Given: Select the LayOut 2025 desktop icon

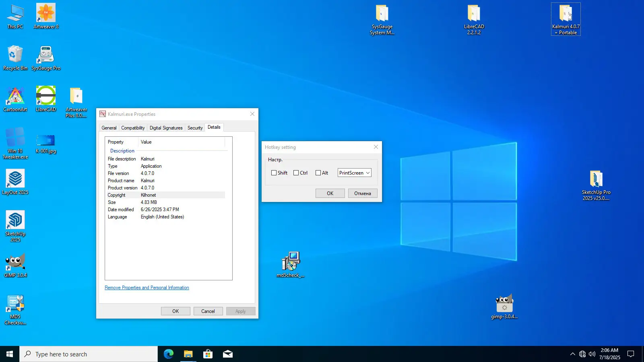Looking at the screenshot, I should (15, 179).
